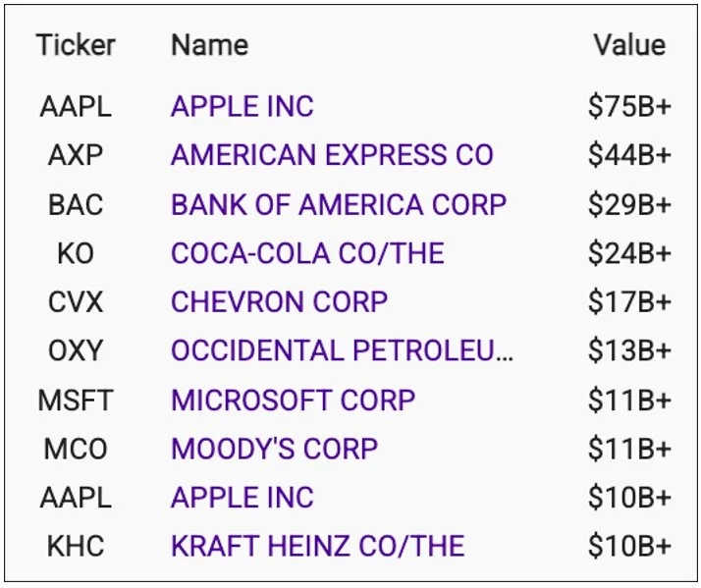This screenshot has width=701, height=588.
Task: Open the MICROSOFT CORP link
Action: click(294, 400)
